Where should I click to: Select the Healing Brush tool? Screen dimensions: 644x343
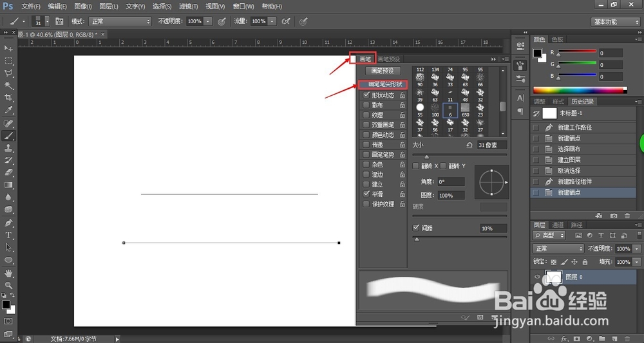point(8,124)
